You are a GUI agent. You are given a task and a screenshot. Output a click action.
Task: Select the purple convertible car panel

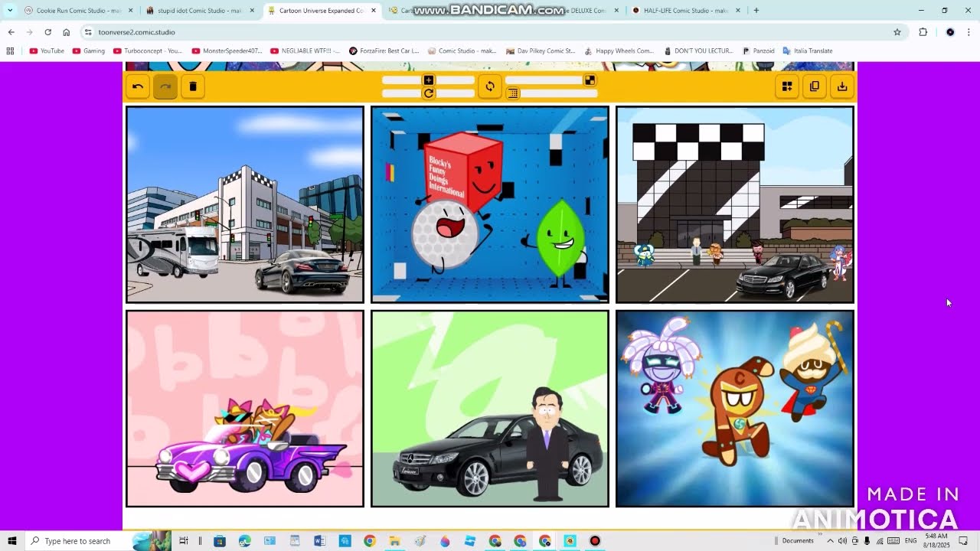[x=245, y=409]
